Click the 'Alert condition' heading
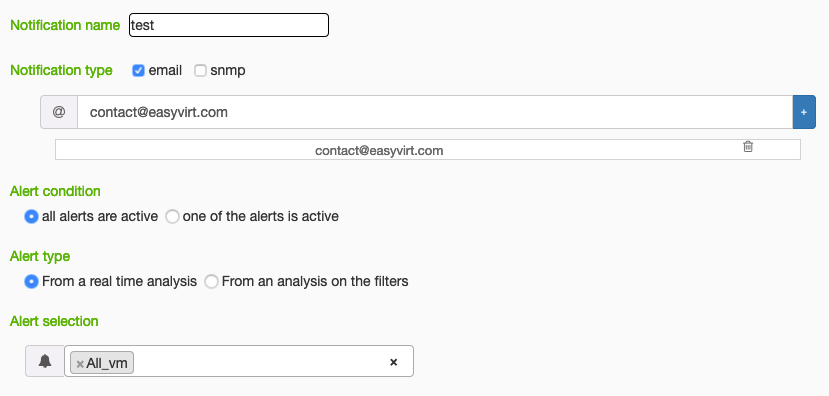The width and height of the screenshot is (829, 396). tap(55, 191)
